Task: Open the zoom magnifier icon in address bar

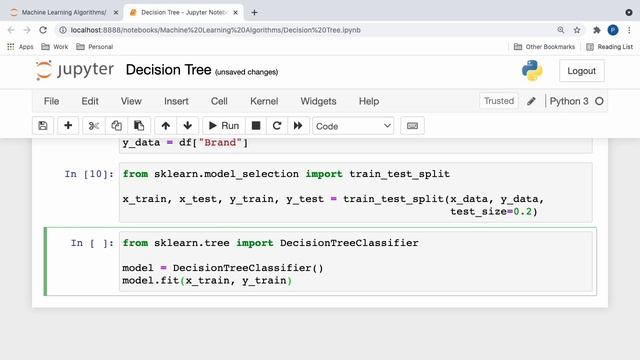Action: [x=561, y=30]
